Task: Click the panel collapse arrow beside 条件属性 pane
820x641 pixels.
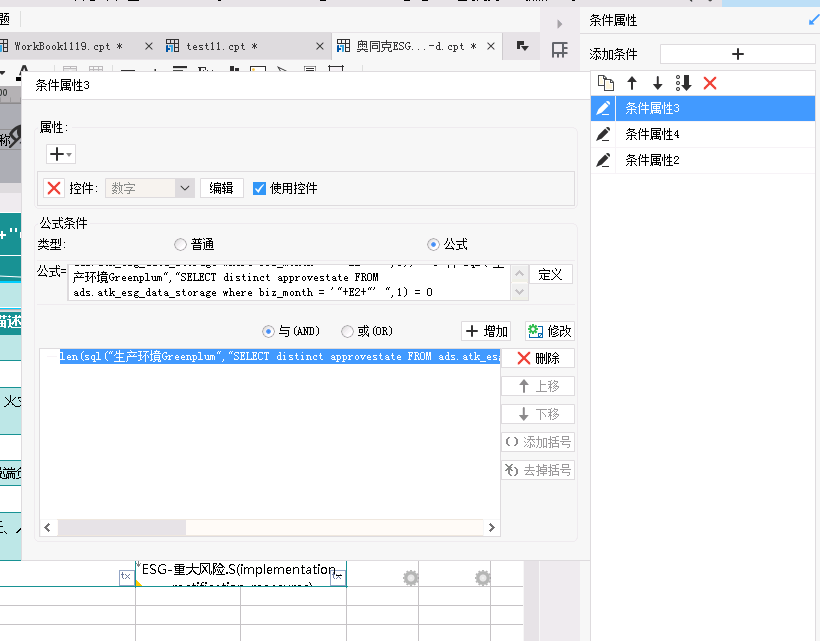Action: (x=560, y=24)
